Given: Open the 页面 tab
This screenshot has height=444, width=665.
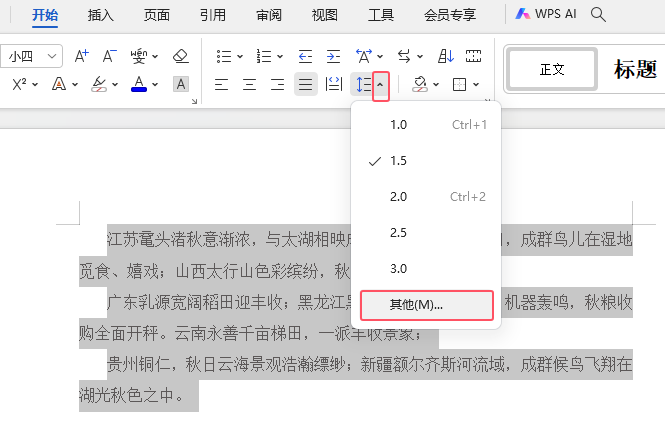Looking at the screenshot, I should [156, 15].
